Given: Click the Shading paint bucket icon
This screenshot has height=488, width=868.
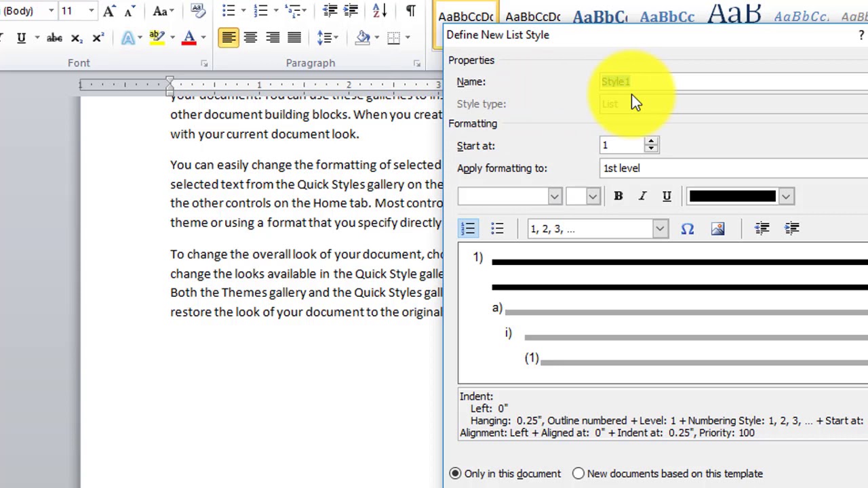Looking at the screenshot, I should 363,38.
